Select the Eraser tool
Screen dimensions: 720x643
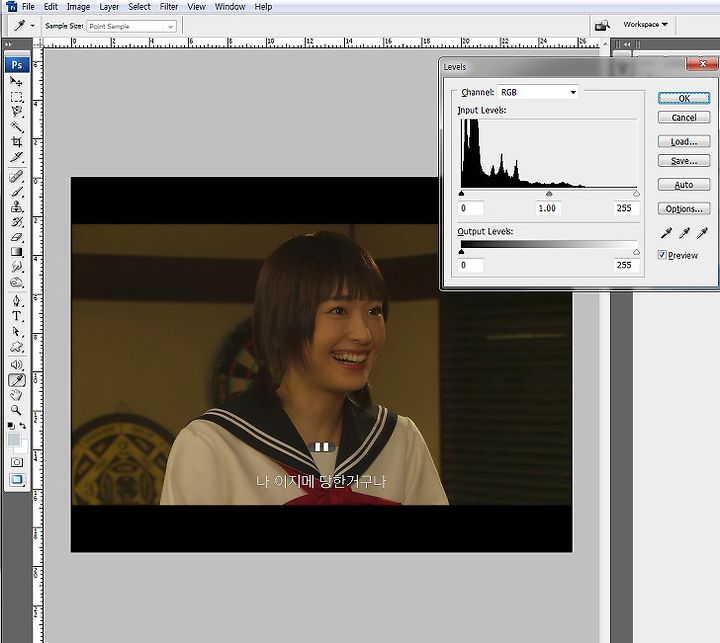[x=16, y=237]
